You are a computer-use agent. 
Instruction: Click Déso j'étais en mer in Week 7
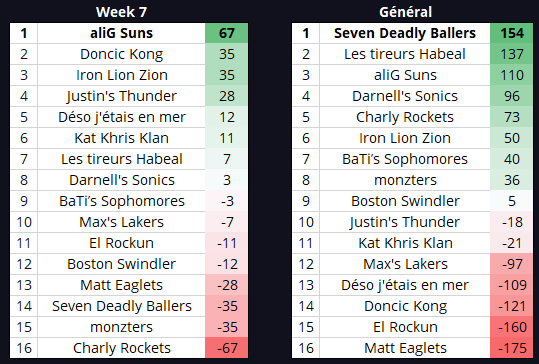[x=121, y=117]
